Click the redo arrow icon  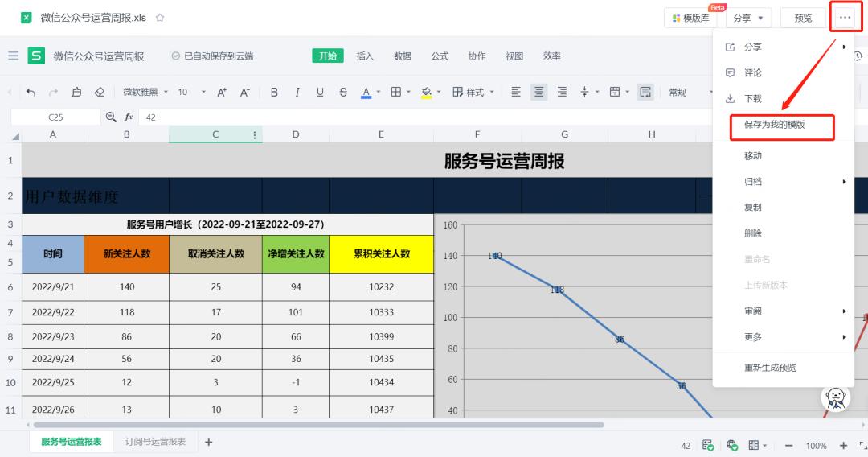point(53,92)
